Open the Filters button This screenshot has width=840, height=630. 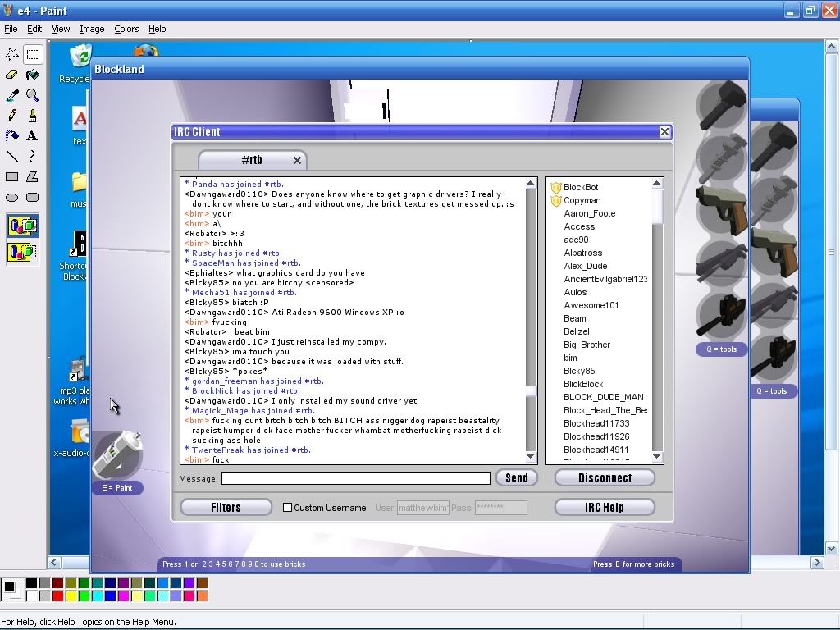226,507
